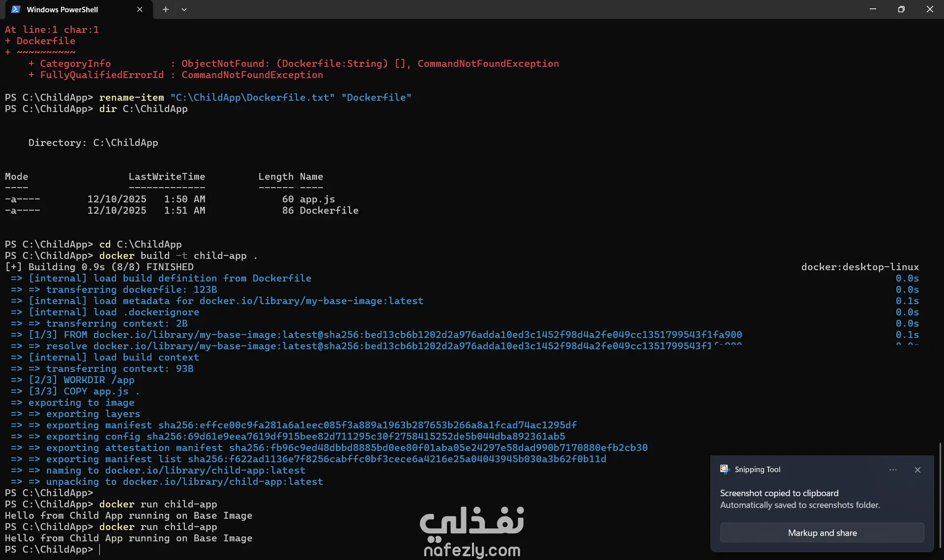Restore down the terminal window
Image resolution: width=944 pixels, height=560 pixels.
point(901,9)
